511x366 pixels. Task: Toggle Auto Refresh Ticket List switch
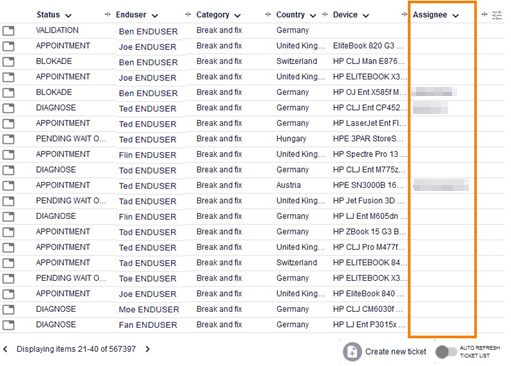(x=446, y=352)
